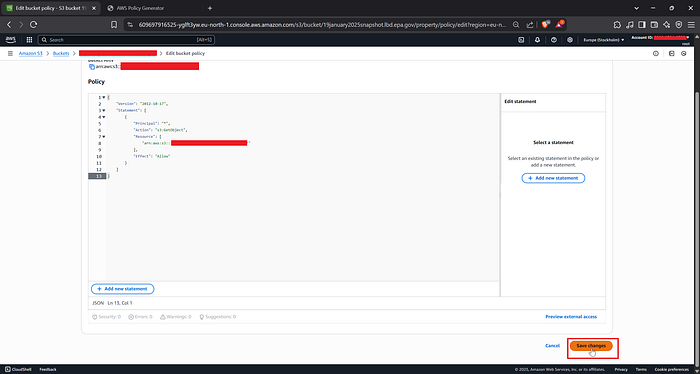
Task: Open the media playlist music icon
Action: tap(630, 25)
